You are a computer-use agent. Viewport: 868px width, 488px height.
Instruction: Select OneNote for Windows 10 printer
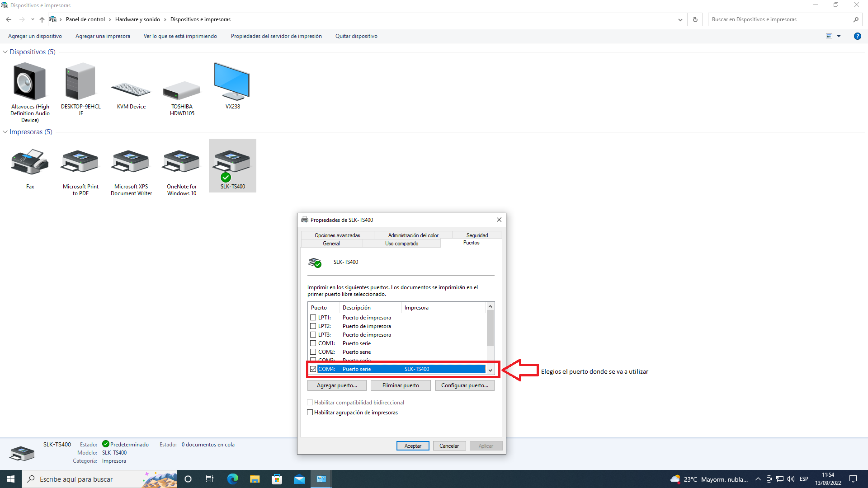(182, 163)
